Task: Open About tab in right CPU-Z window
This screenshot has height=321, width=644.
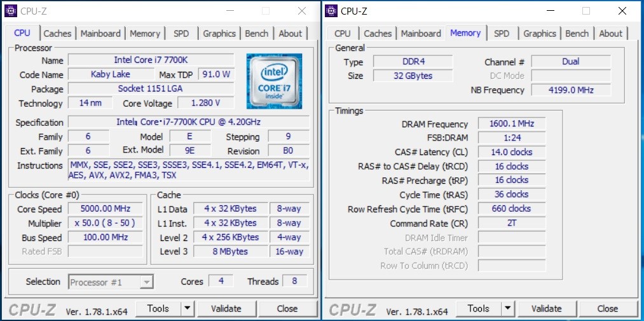Action: point(611,34)
